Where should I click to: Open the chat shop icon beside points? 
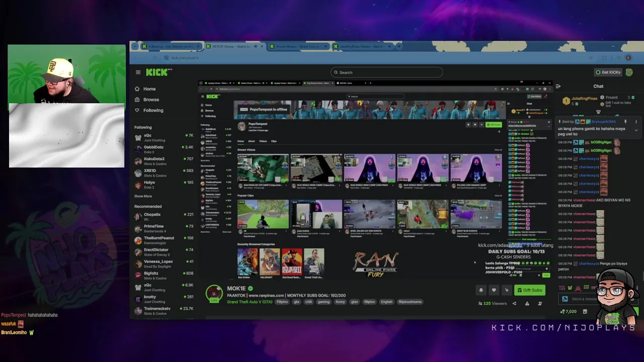pyautogui.click(x=585, y=312)
